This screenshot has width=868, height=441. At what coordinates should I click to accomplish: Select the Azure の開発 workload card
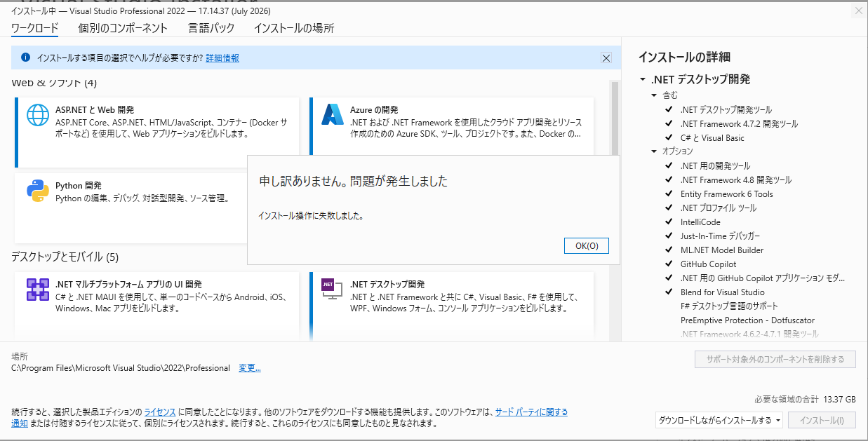coord(451,126)
